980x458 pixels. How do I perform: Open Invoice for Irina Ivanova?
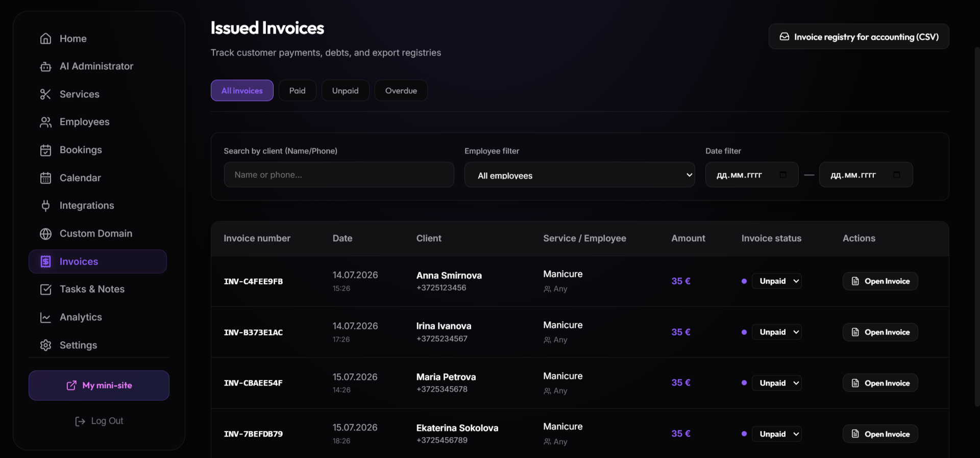pyautogui.click(x=880, y=332)
